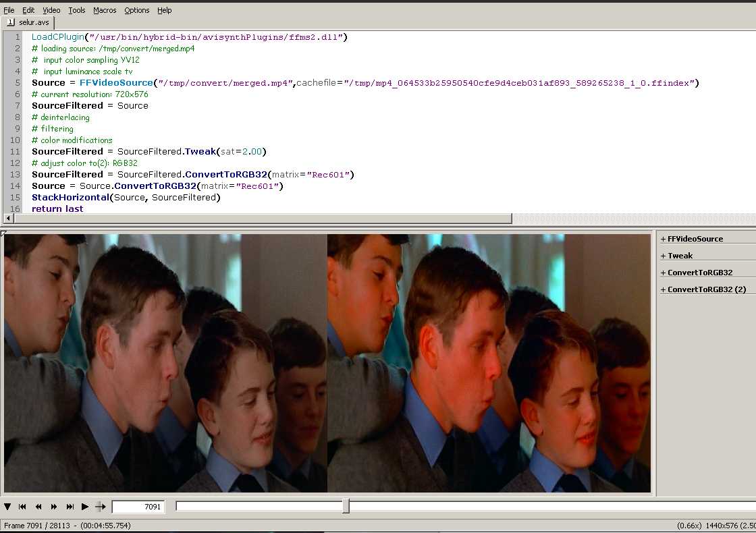Viewport: 756px width, 533px height.
Task: Step forward one frame with the forward arrows
Action: click(54, 507)
